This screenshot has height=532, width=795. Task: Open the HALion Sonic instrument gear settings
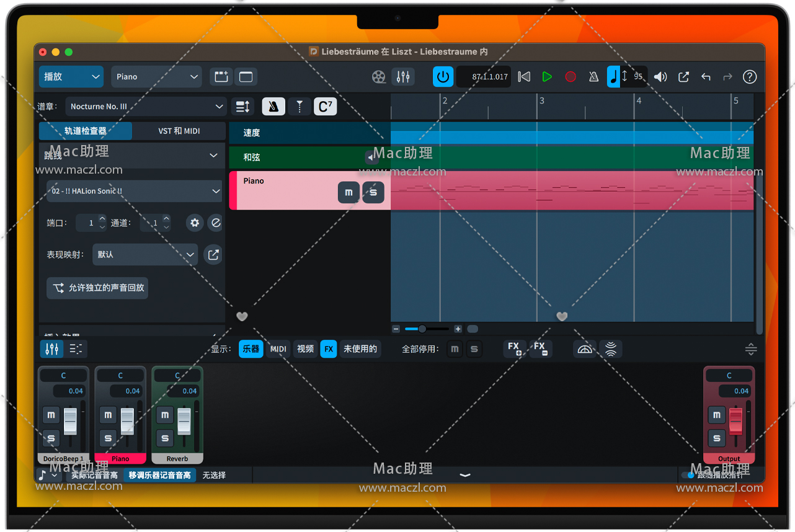195,223
